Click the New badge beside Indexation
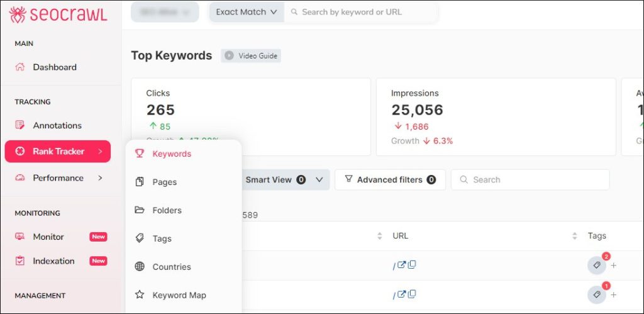The width and height of the screenshot is (644, 314). pos(98,261)
